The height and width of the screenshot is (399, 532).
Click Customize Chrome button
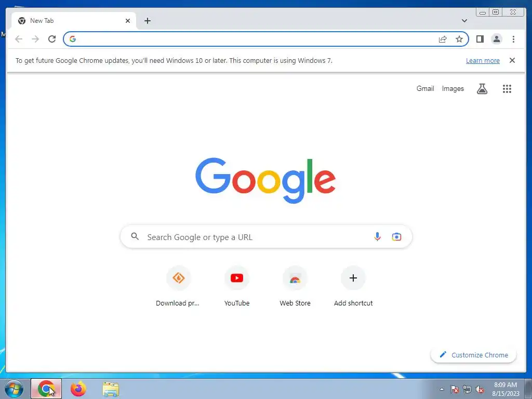click(x=473, y=355)
